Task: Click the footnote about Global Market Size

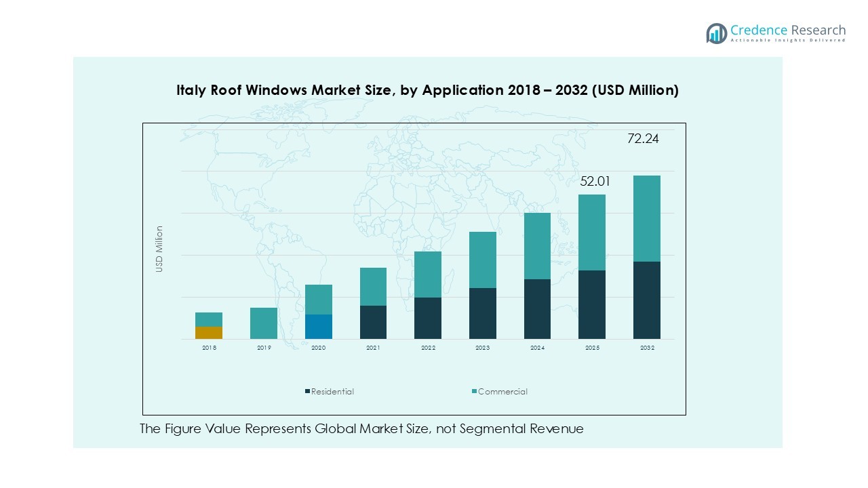Action: point(361,429)
